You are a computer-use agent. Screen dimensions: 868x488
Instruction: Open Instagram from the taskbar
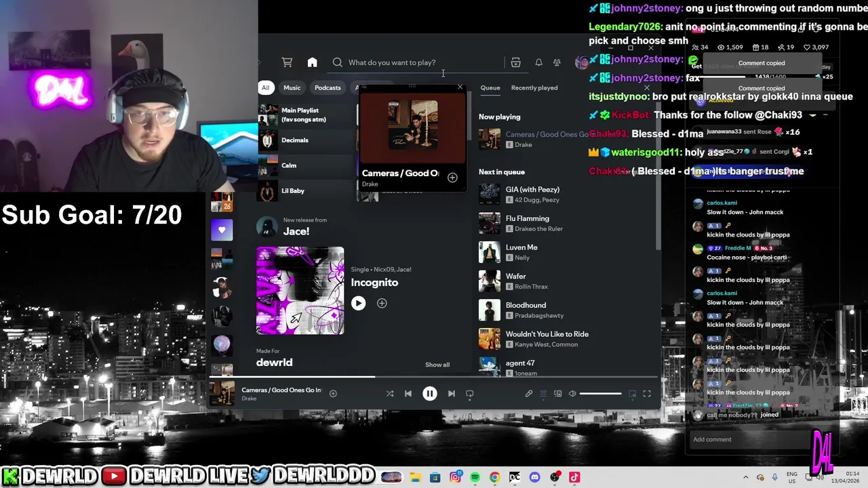tap(456, 477)
